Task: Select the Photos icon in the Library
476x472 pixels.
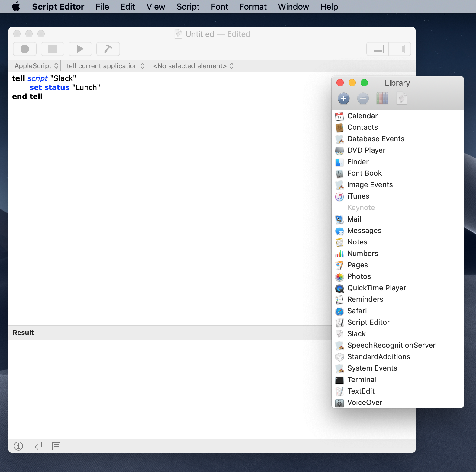Action: (x=339, y=277)
